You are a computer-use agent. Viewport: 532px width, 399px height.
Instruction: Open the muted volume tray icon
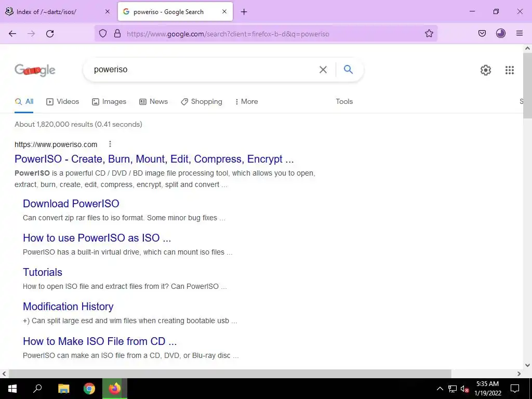[x=465, y=389]
